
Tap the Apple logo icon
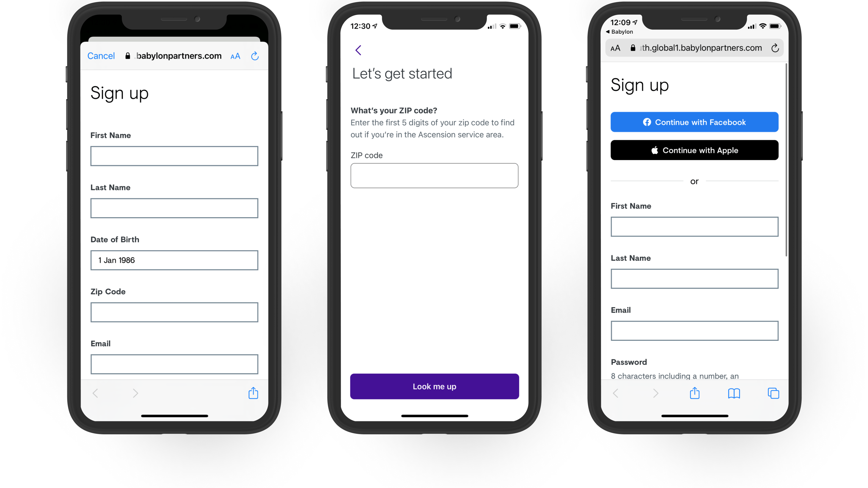(x=654, y=150)
